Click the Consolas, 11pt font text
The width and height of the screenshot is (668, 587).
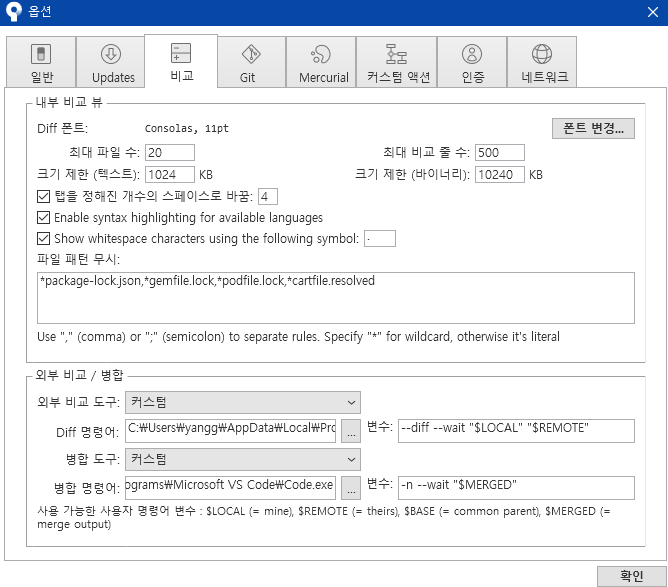[187, 128]
